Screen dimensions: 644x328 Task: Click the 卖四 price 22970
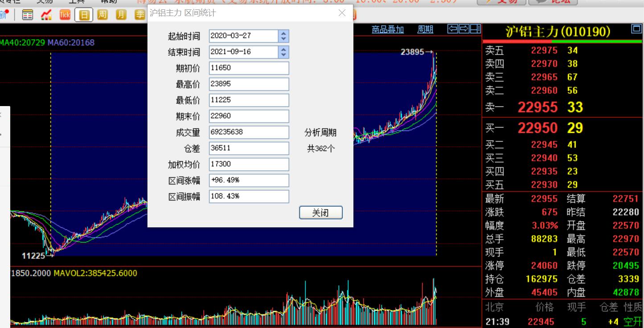click(x=544, y=64)
